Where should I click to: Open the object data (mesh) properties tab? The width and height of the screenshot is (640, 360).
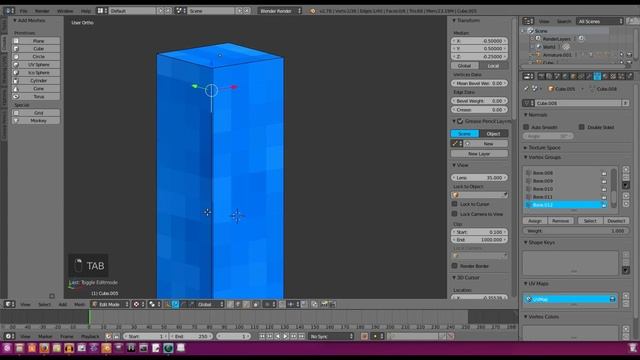coord(597,76)
